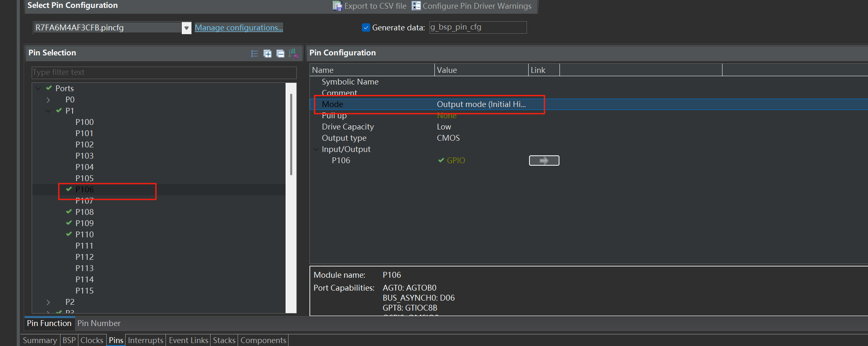This screenshot has width=868, height=346.
Task: Select pin P112 in the tree
Action: click(85, 257)
